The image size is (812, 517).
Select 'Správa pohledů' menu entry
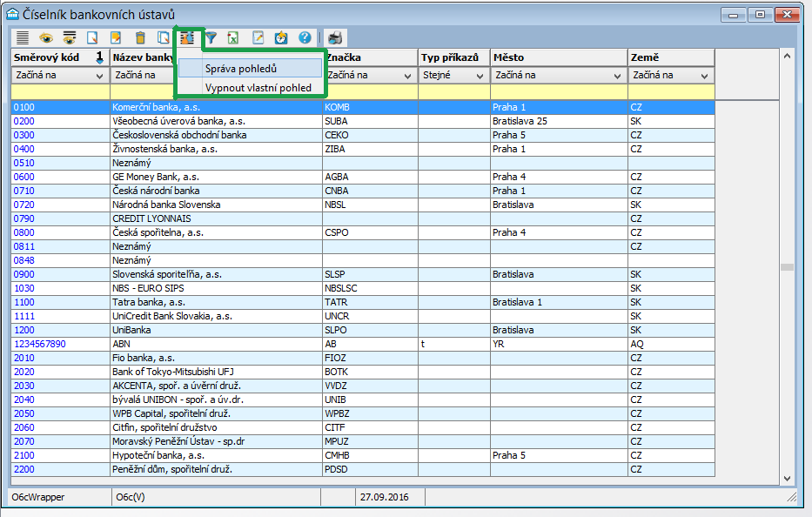point(240,69)
